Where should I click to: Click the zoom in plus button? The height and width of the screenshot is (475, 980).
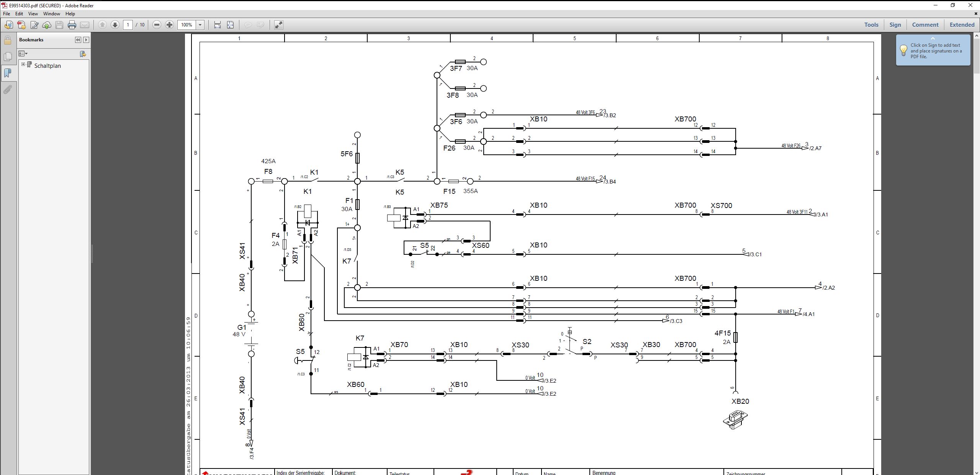tap(169, 25)
